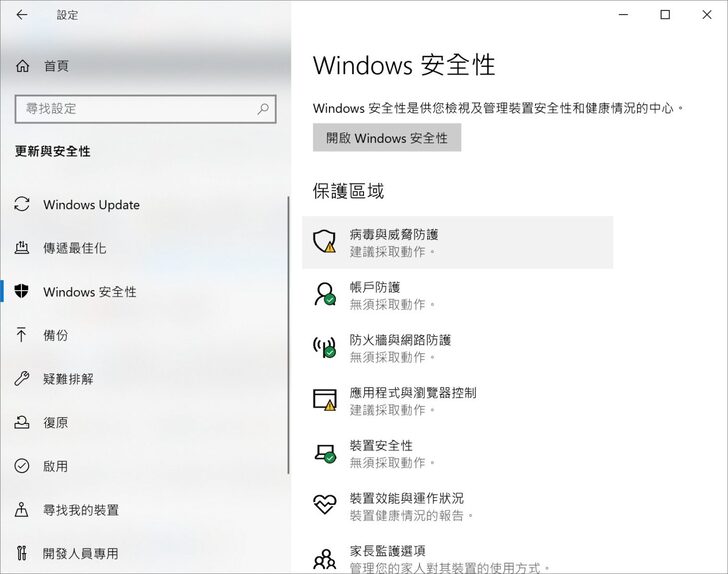
Task: Click the sidebar vertical scrollbar
Action: (288, 335)
